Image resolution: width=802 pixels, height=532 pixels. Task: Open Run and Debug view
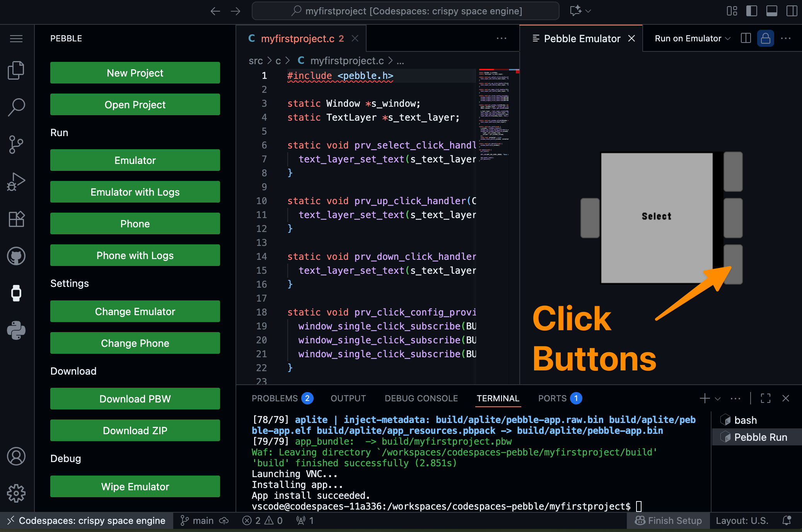(x=16, y=182)
